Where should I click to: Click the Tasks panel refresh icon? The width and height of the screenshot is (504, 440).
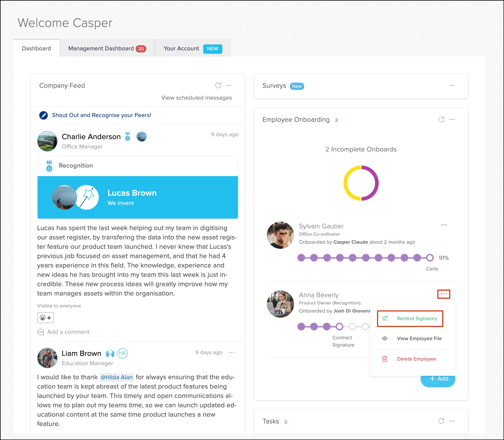click(441, 421)
